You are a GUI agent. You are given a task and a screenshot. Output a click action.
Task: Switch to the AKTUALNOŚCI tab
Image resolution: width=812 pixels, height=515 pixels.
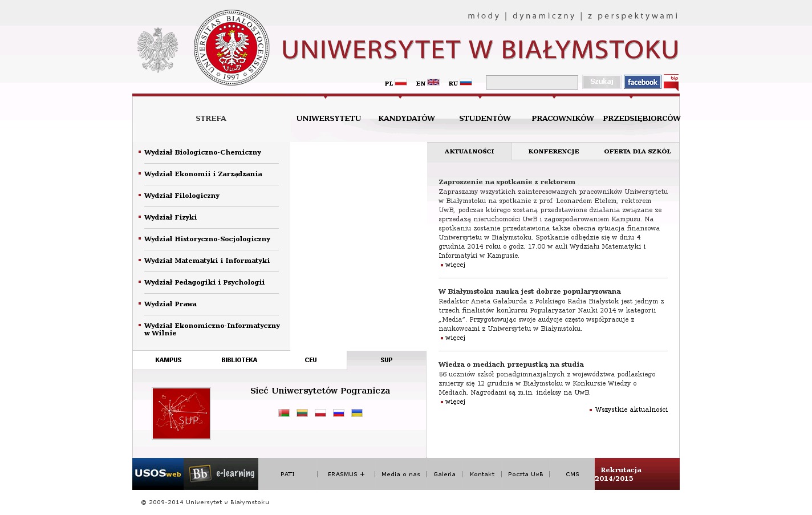tap(469, 151)
